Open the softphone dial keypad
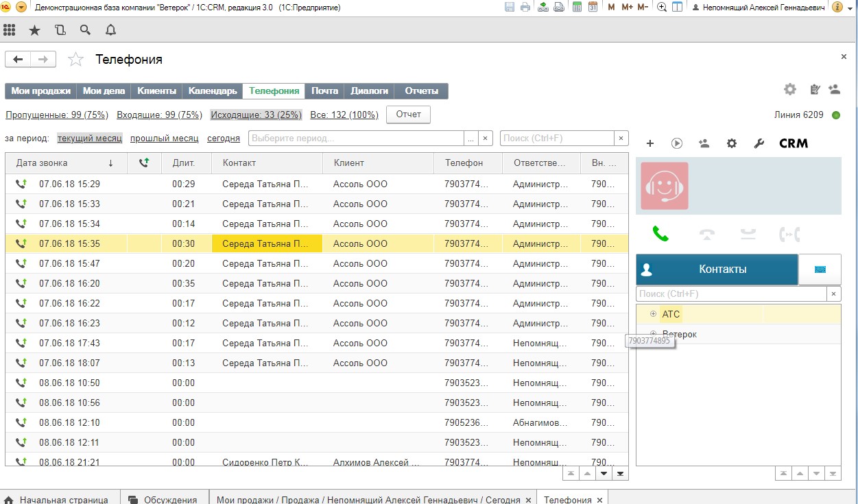Screen dimensions: 858x504 [820, 269]
